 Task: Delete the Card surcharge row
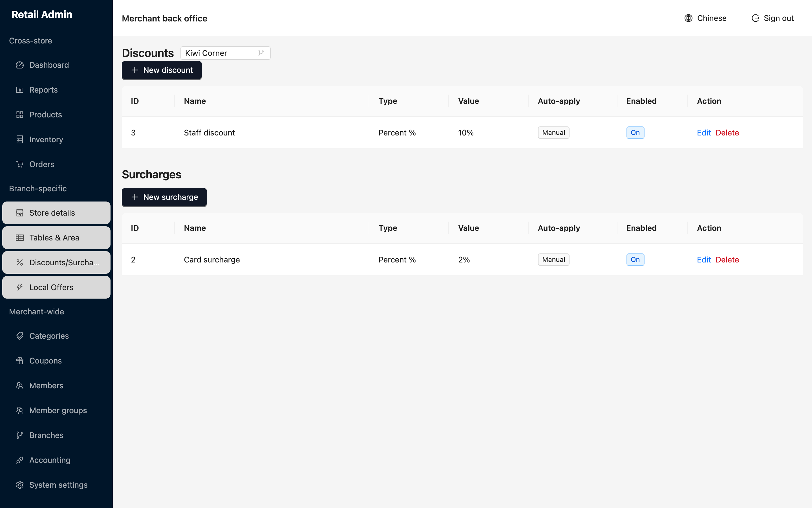727,260
